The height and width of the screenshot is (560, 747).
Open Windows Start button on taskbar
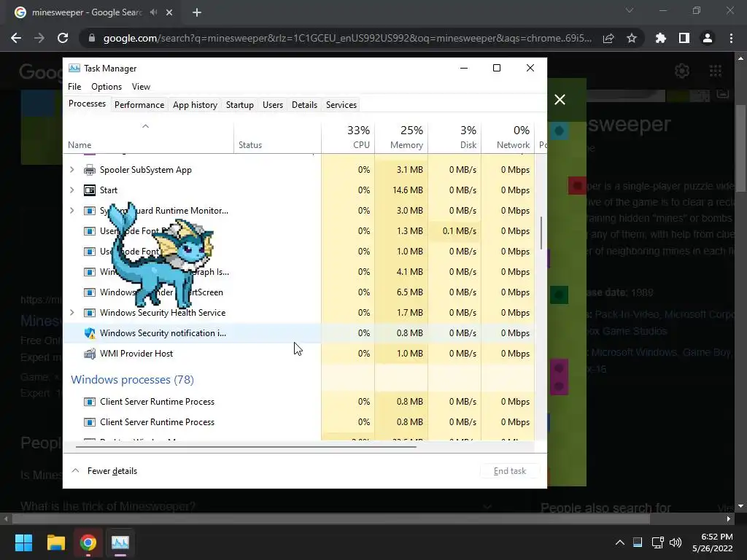[24, 542]
